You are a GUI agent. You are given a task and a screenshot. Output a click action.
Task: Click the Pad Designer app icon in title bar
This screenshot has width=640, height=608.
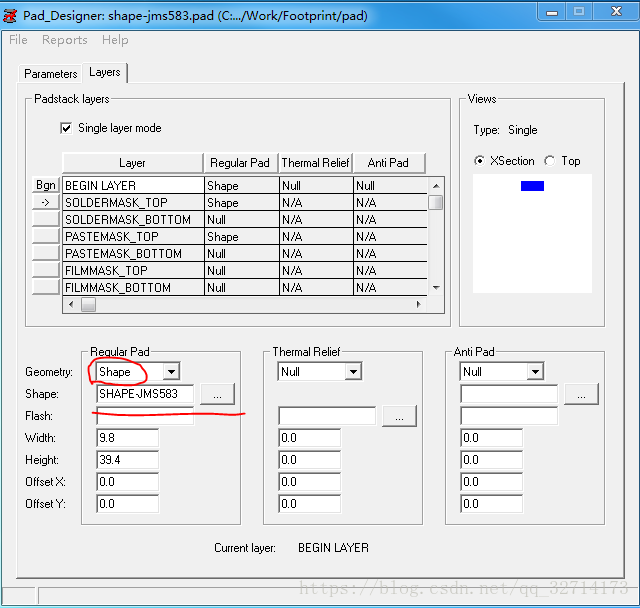11,13
